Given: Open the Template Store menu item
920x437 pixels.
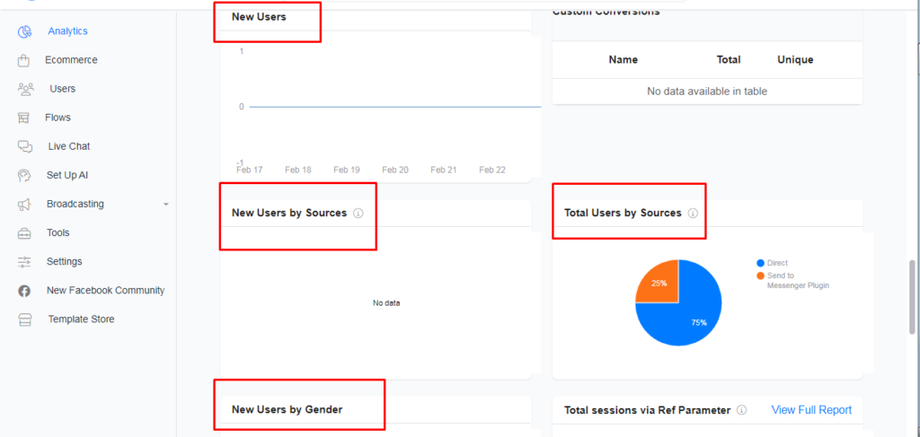Looking at the screenshot, I should (81, 320).
